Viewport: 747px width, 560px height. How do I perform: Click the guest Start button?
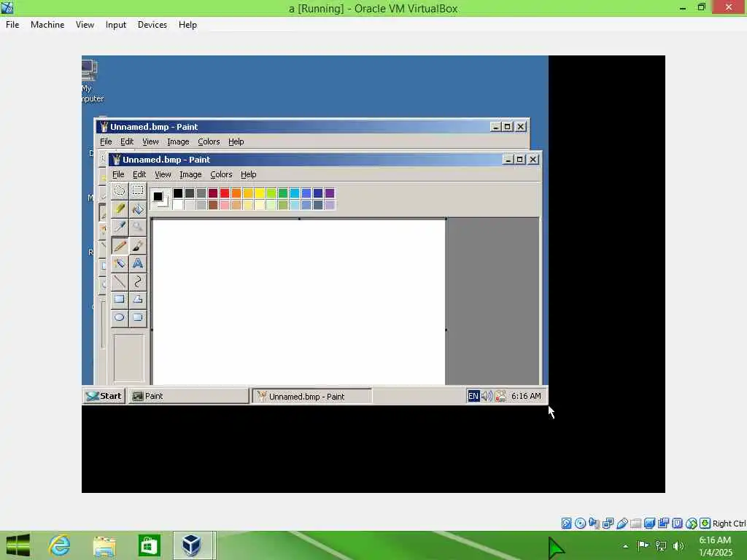(104, 396)
